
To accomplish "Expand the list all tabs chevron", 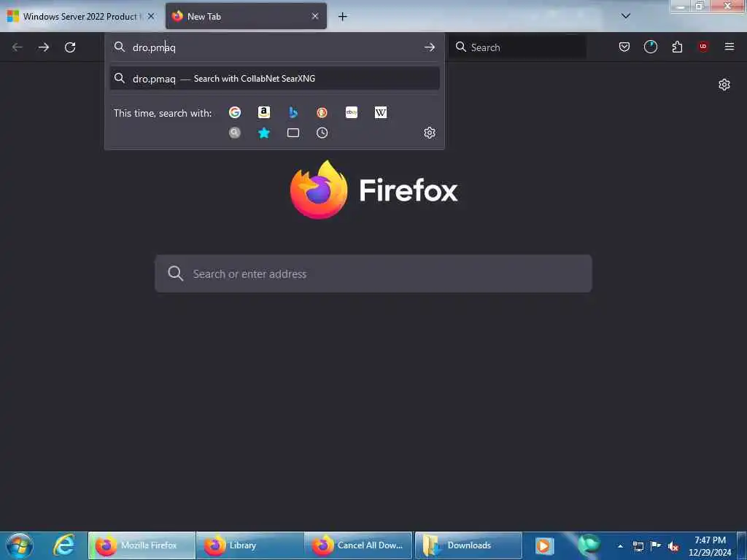I will (x=625, y=16).
